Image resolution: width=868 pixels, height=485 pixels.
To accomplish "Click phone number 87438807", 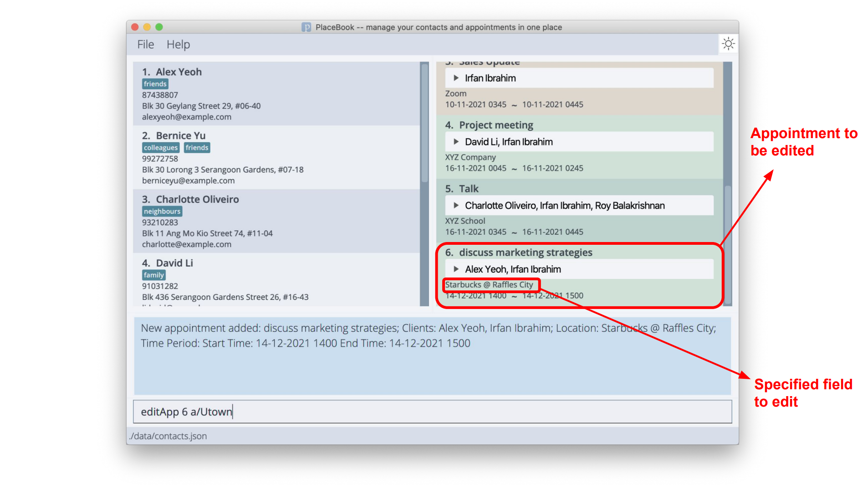I will tap(160, 95).
